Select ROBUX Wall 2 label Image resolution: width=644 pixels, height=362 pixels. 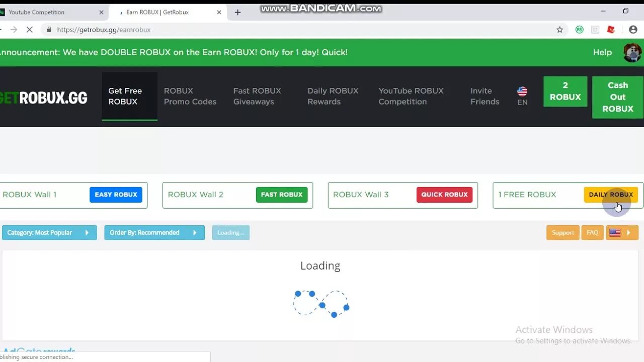195,195
